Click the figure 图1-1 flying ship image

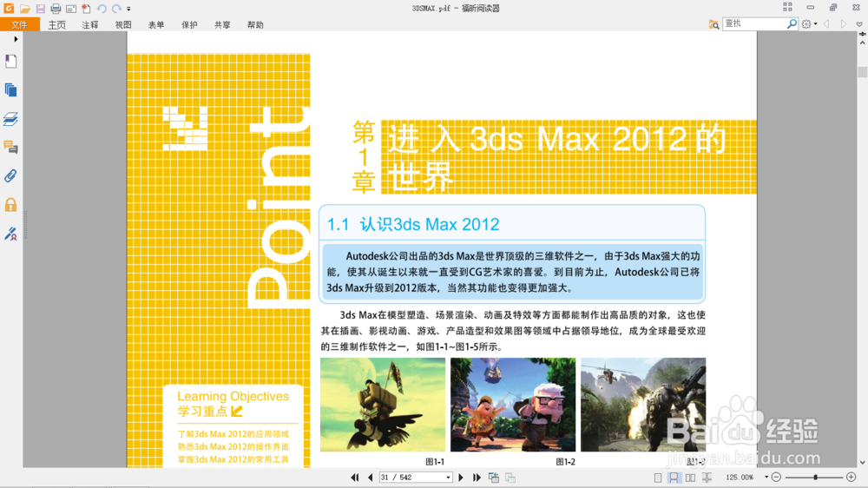pos(383,405)
